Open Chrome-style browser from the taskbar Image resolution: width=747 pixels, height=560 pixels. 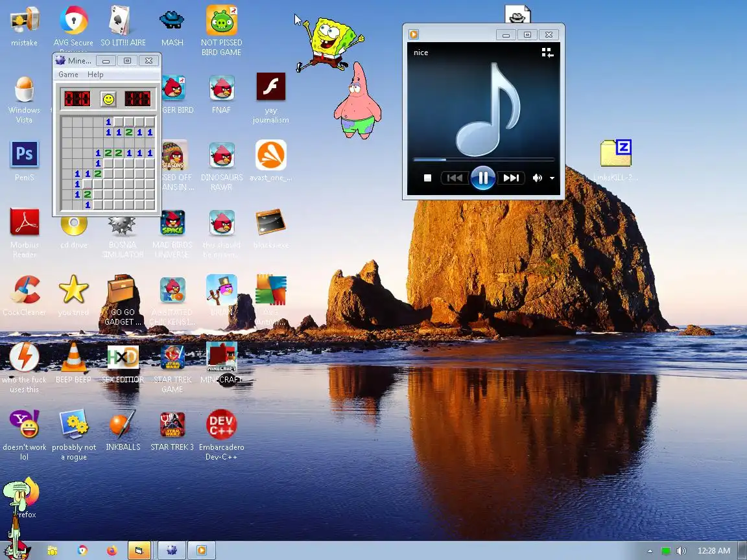82,550
